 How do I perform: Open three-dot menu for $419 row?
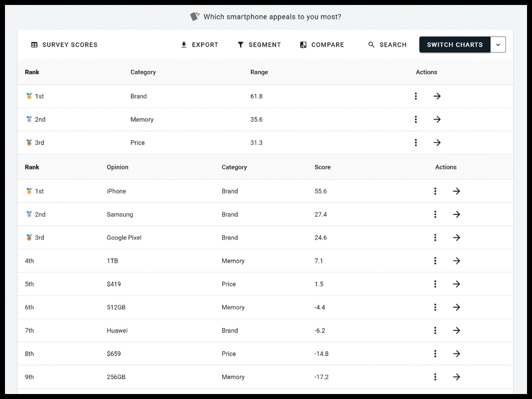coord(435,284)
